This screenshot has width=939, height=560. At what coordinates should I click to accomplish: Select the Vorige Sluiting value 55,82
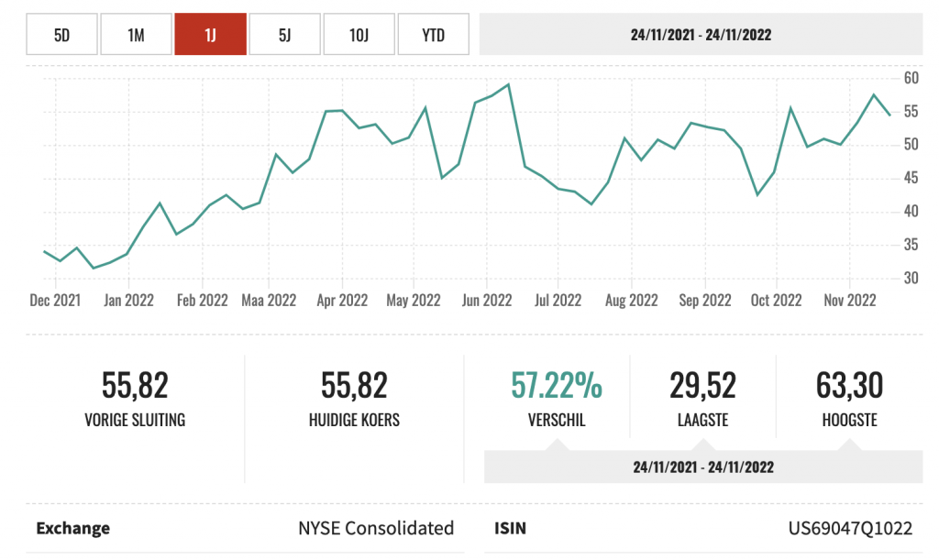pyautogui.click(x=135, y=386)
